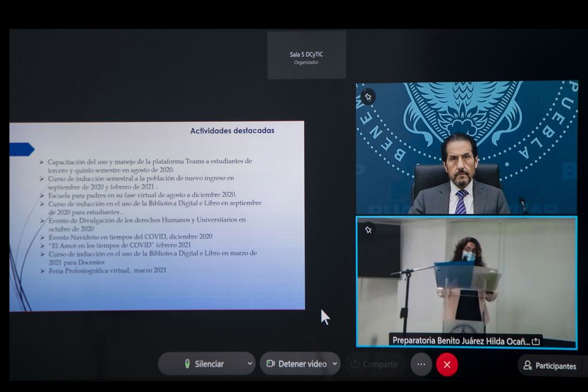588x392 pixels.
Task: Click the Preparatoria Benito Juárez name label
Action: click(x=461, y=341)
